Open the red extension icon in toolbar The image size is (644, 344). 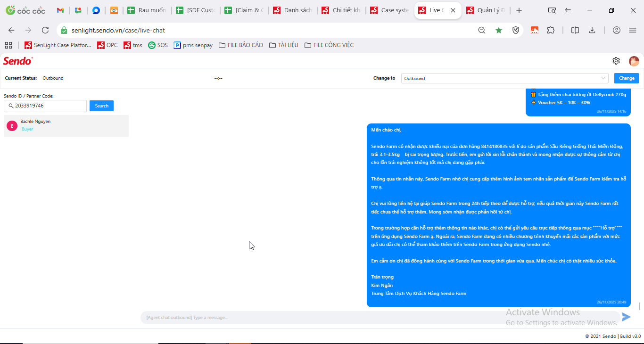pos(535,30)
